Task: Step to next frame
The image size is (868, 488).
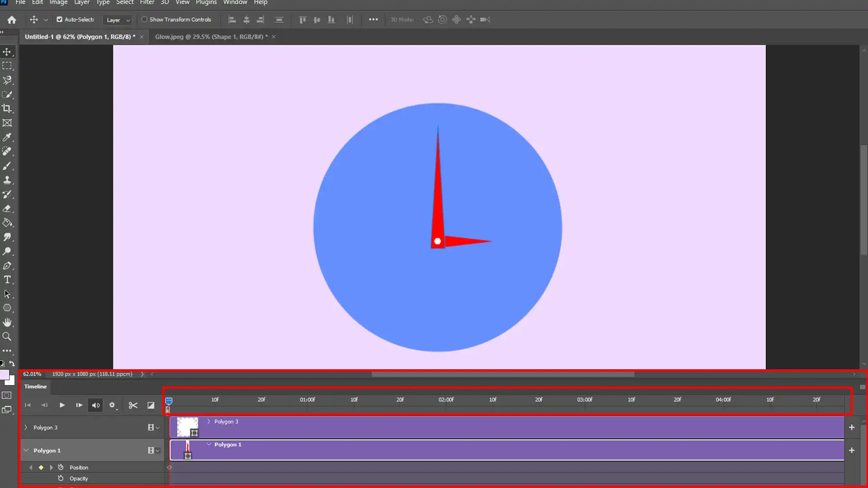Action: coord(79,405)
